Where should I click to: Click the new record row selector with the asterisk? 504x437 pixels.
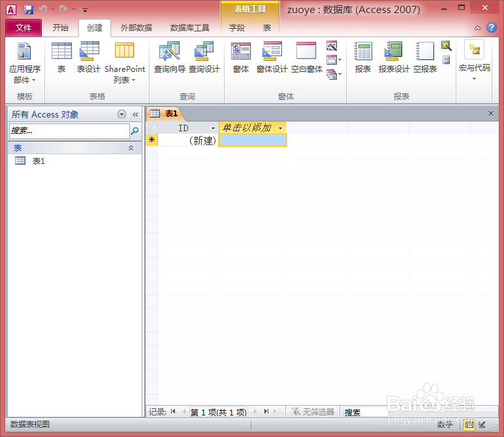[x=151, y=140]
